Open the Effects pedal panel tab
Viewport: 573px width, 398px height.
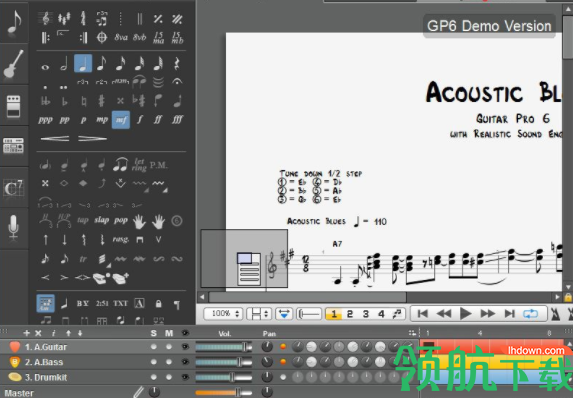click(x=14, y=106)
